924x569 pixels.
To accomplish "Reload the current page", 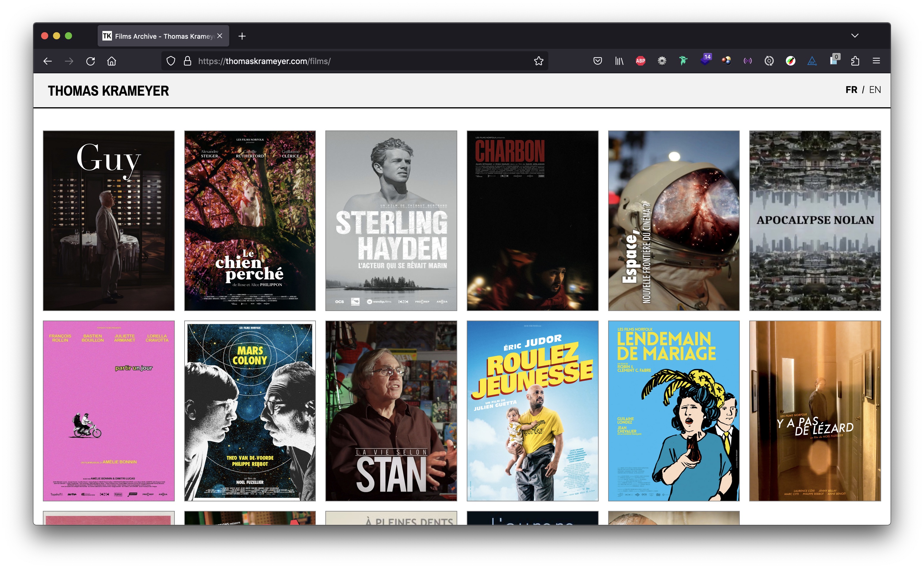I will tap(90, 61).
